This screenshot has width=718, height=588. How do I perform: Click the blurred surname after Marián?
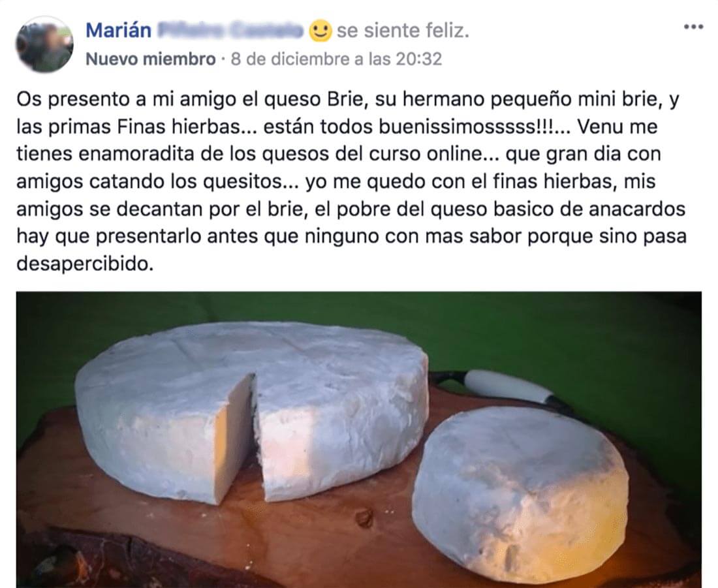point(230,31)
